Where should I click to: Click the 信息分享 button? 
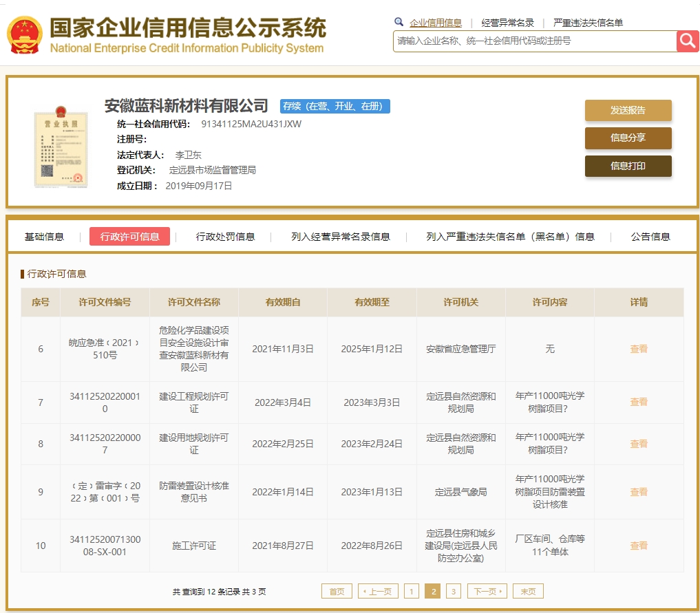[x=628, y=138]
